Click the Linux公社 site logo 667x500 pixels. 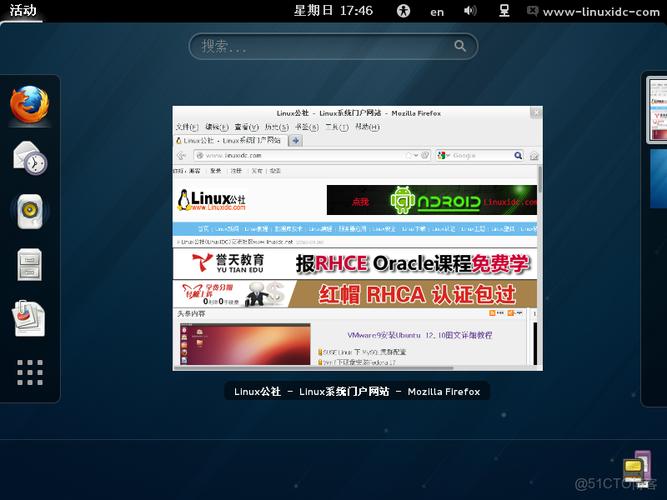(211, 200)
